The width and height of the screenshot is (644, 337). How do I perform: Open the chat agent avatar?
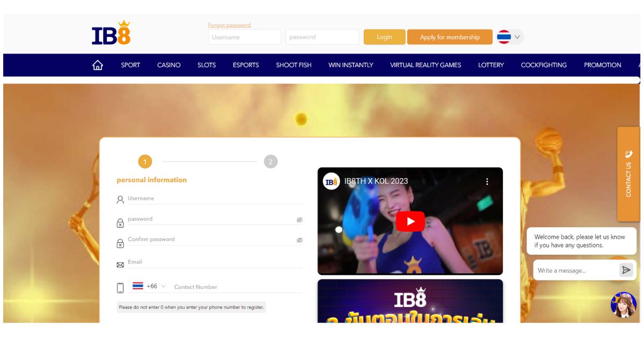coord(623,305)
